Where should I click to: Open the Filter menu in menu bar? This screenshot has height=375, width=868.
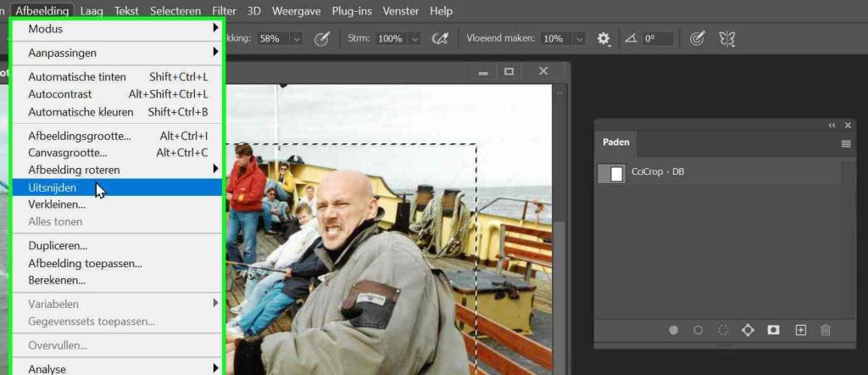(224, 11)
